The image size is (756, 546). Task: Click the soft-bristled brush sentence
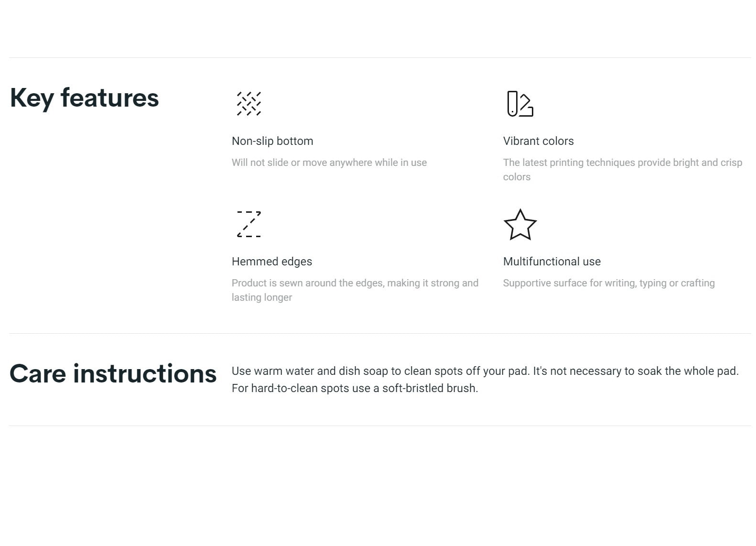coord(355,388)
